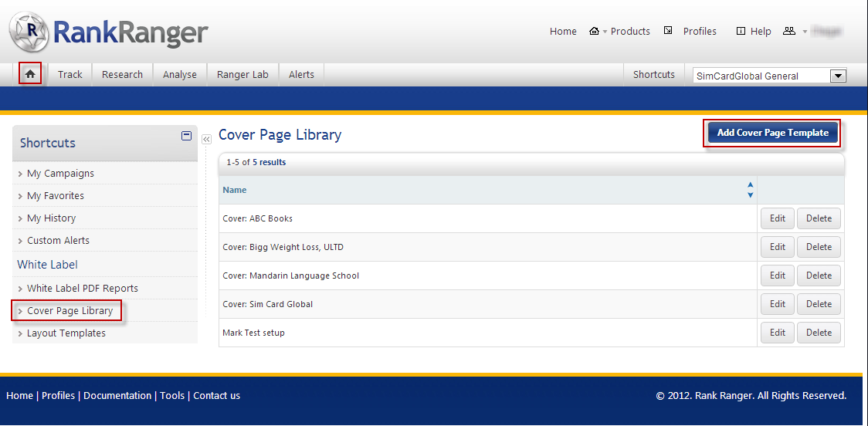
Task: Click the Rank Ranger logo
Action: 109,32
